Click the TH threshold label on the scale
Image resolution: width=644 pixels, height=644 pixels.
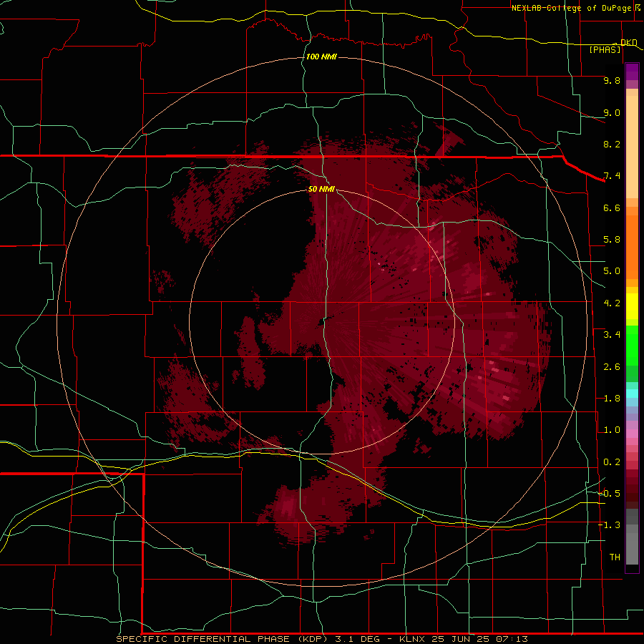click(x=615, y=557)
